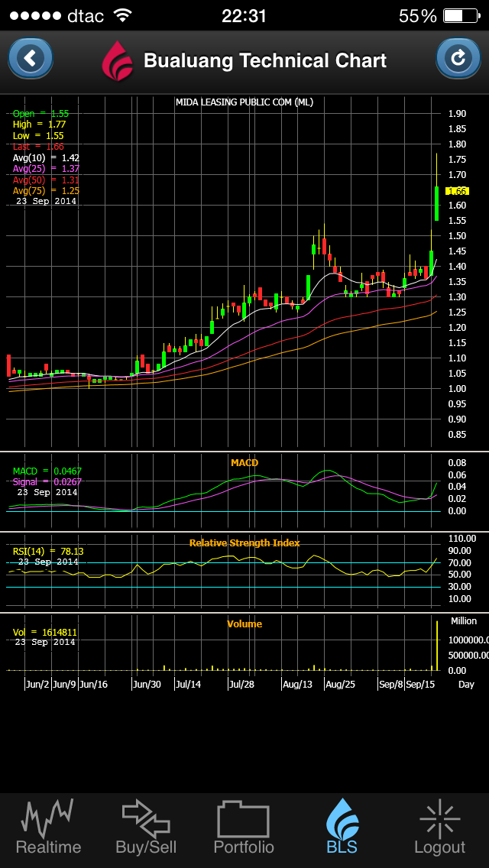
Task: Tap the 110.00 RSI axis label
Action: click(461, 538)
